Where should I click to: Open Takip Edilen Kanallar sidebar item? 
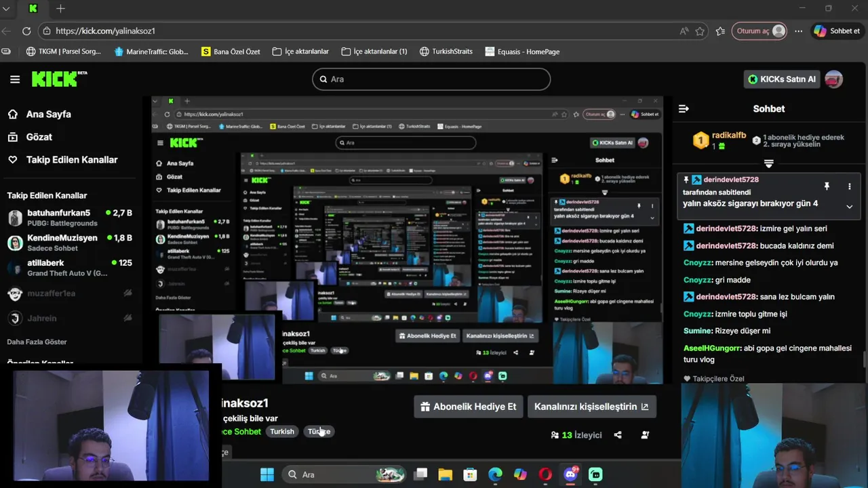pyautogui.click(x=62, y=160)
